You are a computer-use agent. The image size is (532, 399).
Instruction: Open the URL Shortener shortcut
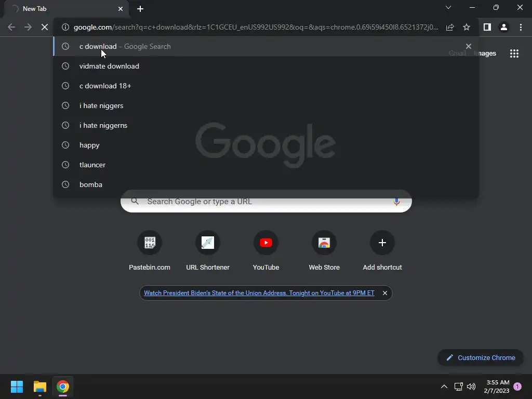(x=208, y=251)
